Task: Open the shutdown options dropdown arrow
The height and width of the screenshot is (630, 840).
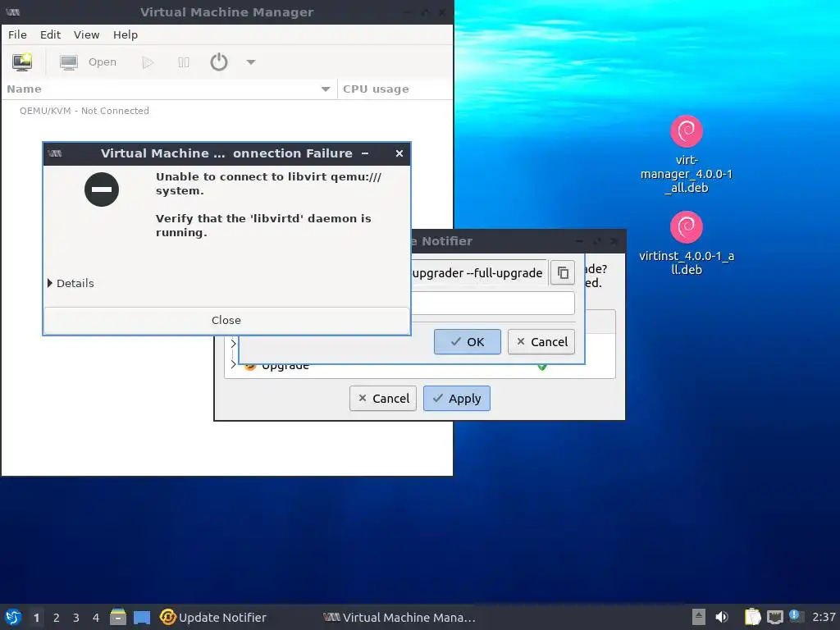Action: point(251,62)
